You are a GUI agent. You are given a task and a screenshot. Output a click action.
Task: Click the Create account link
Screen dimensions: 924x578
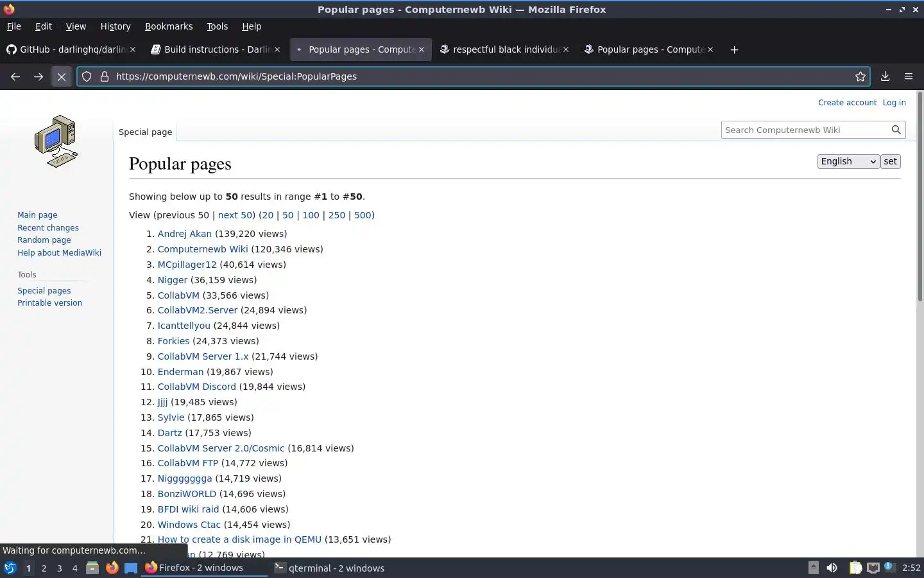pos(847,103)
